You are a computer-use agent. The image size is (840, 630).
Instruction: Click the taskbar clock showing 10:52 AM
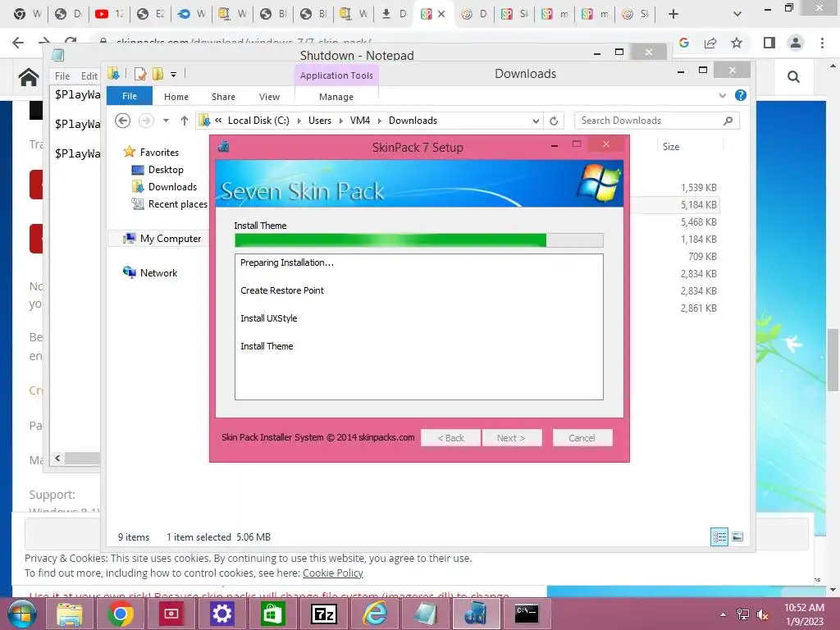click(x=804, y=614)
